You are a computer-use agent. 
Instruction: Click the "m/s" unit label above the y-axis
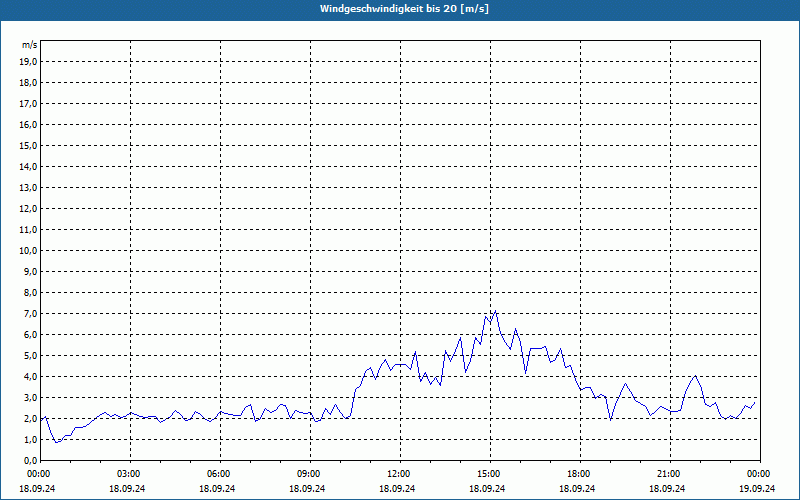pos(29,46)
